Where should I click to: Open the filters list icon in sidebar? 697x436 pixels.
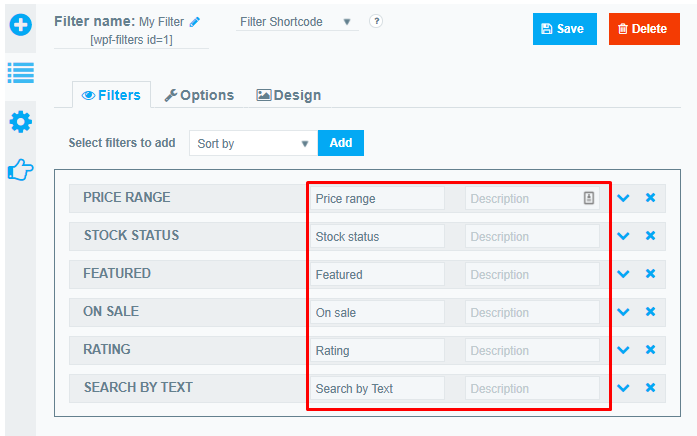(21, 73)
